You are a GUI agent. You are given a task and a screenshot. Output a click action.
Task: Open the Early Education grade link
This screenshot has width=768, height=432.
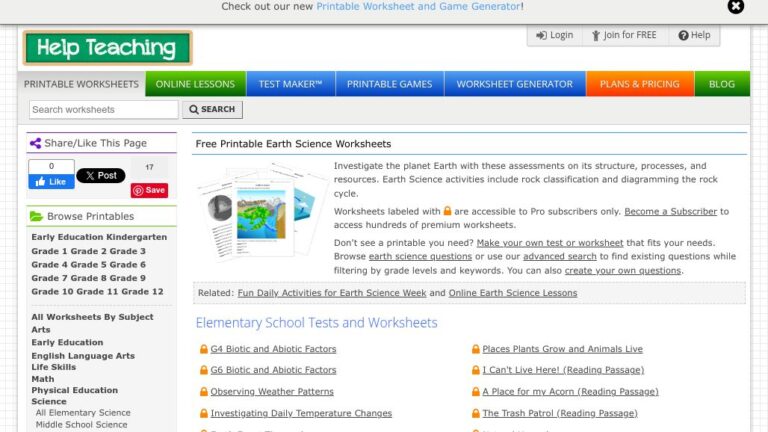[68, 237]
